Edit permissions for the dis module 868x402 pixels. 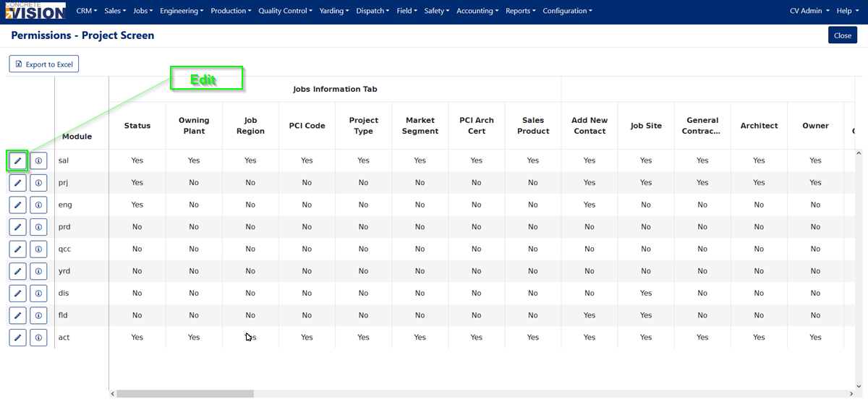point(18,293)
